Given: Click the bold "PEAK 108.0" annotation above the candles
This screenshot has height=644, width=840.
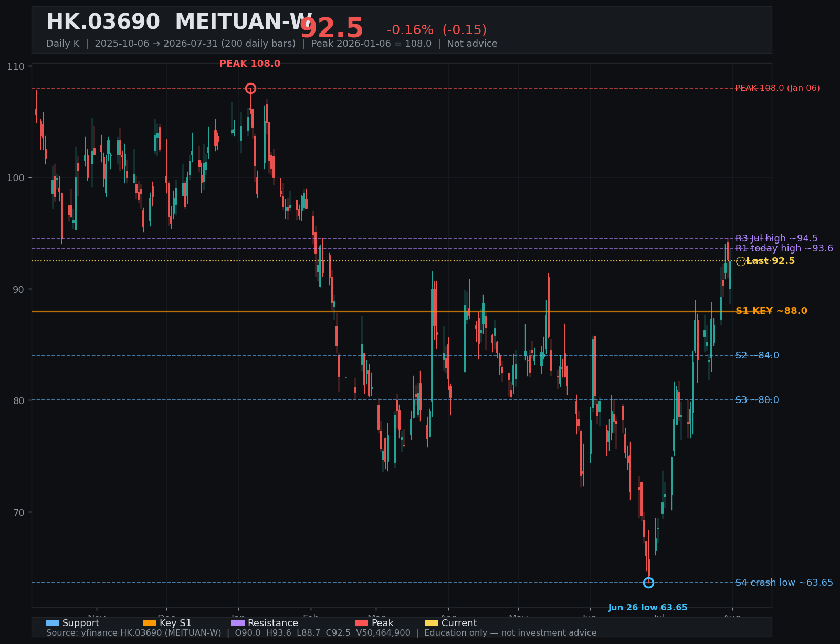Looking at the screenshot, I should 250,64.
